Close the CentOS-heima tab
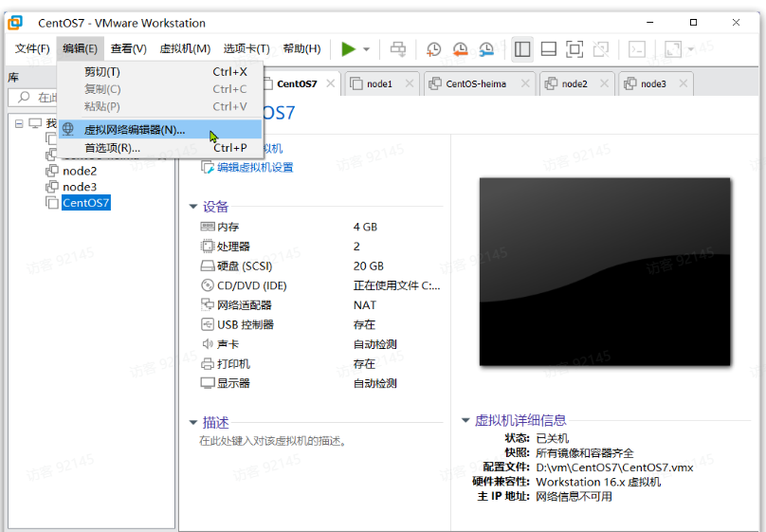Image resolution: width=766 pixels, height=532 pixels. (525, 83)
